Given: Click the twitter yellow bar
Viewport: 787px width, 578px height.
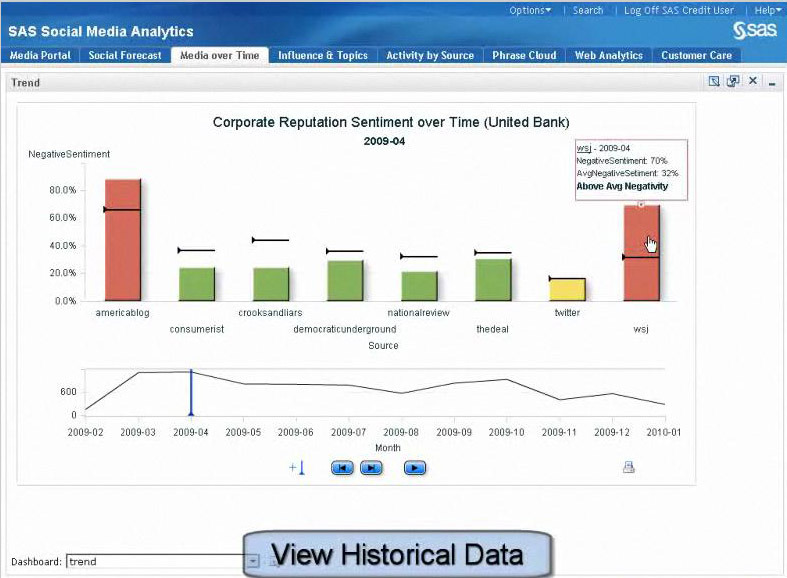Looking at the screenshot, I should (568, 290).
